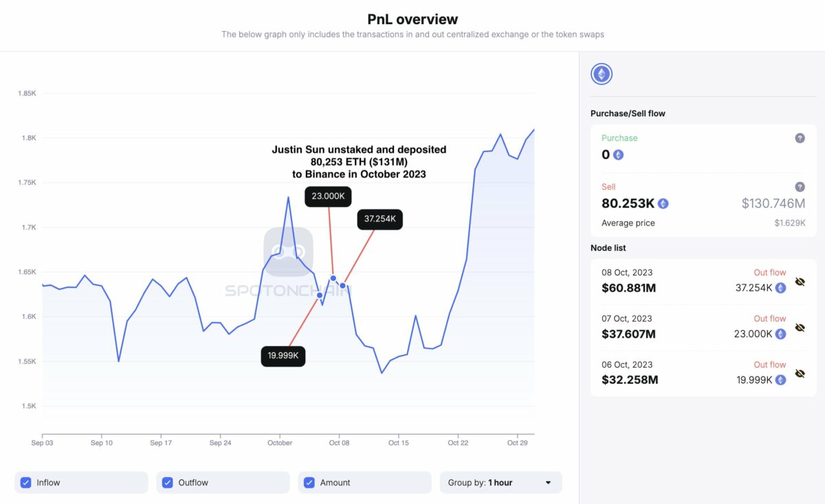Click the ETH icon in the 06 Oct node row
The height and width of the screenshot is (504, 825).
coord(780,380)
